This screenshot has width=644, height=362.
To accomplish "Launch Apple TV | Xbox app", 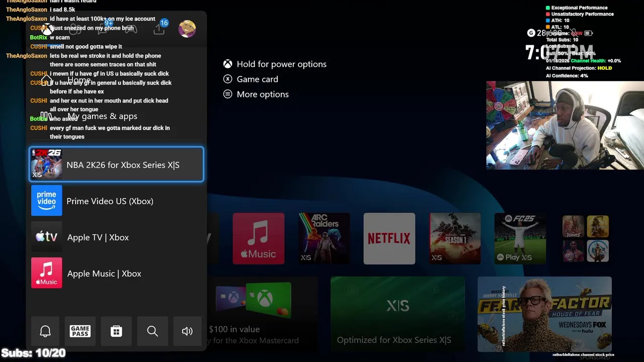I will pos(117,237).
